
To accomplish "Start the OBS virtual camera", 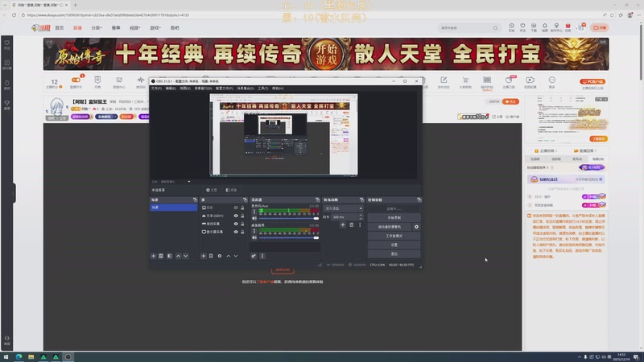I will tap(390, 227).
